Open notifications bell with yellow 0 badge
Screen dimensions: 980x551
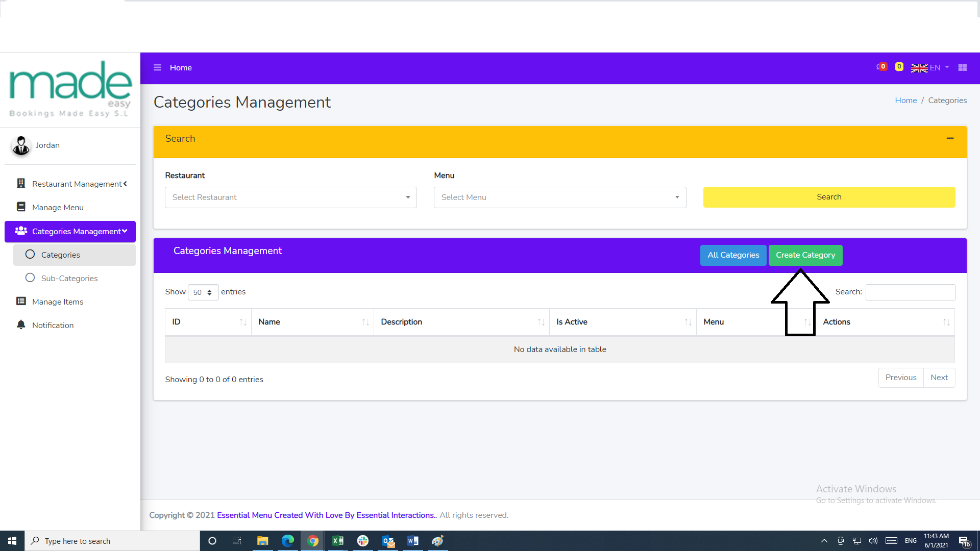[x=899, y=67]
